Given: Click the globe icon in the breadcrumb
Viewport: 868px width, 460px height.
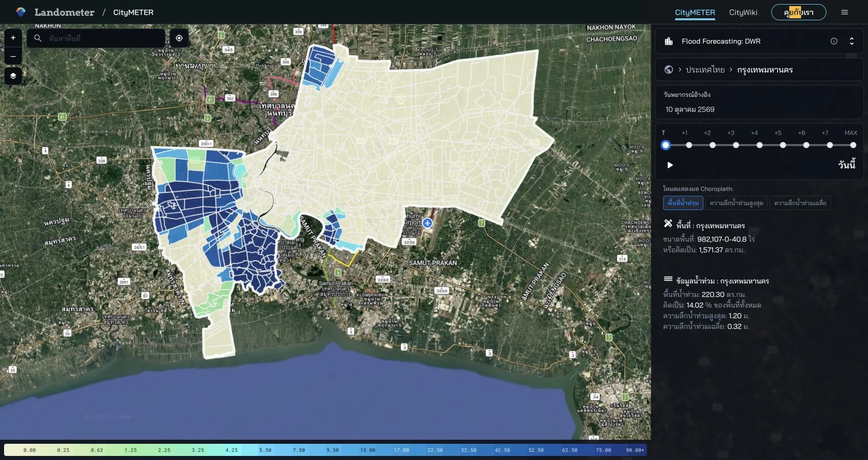Looking at the screenshot, I should [x=669, y=69].
